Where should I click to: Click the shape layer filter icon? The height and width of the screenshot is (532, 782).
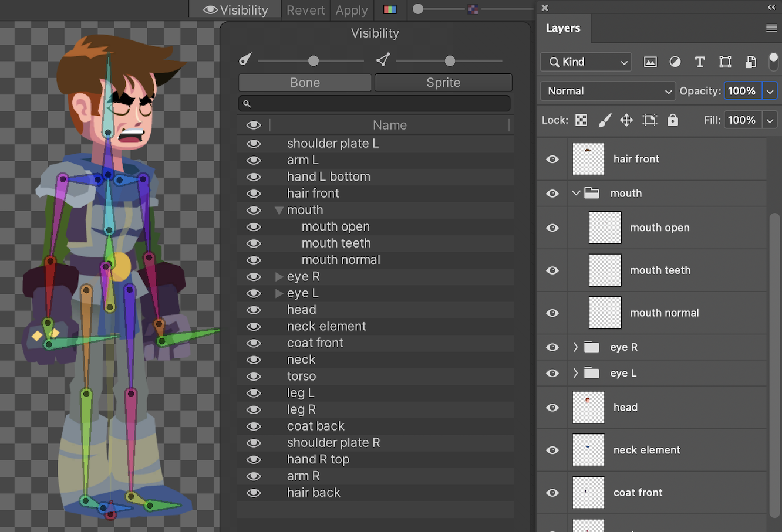coord(725,62)
